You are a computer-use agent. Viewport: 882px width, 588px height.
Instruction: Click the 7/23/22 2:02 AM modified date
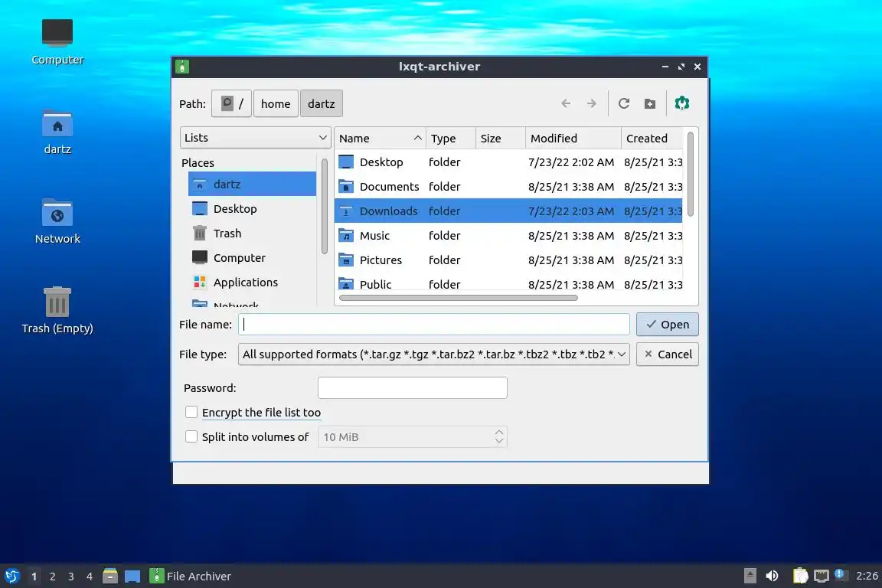point(571,162)
